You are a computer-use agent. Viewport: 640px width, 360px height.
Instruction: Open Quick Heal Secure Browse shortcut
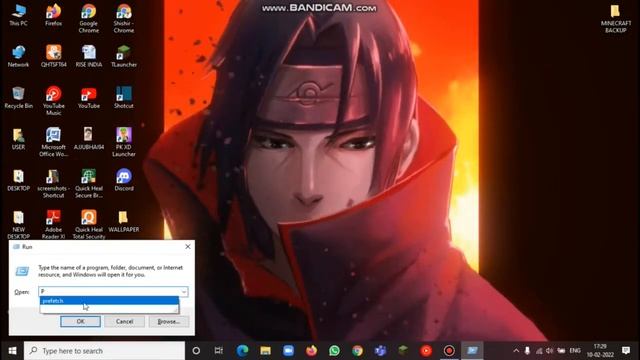click(x=89, y=184)
